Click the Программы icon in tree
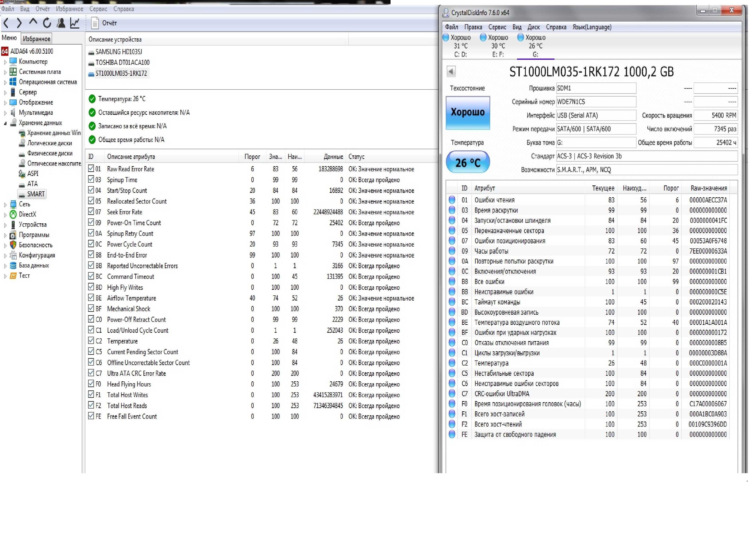Image resolution: width=756 pixels, height=554 pixels. (13, 235)
